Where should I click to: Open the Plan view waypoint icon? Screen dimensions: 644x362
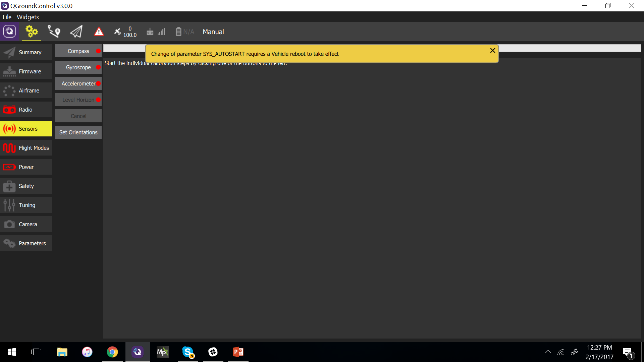(x=54, y=32)
